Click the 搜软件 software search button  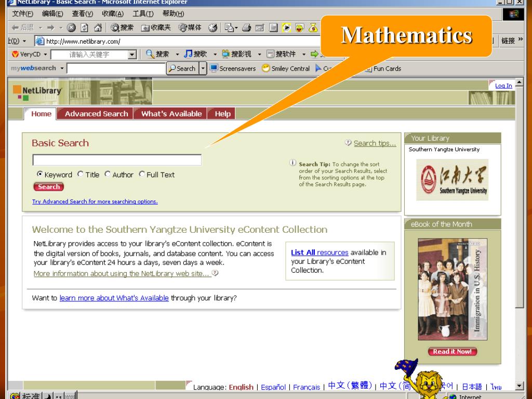point(281,54)
